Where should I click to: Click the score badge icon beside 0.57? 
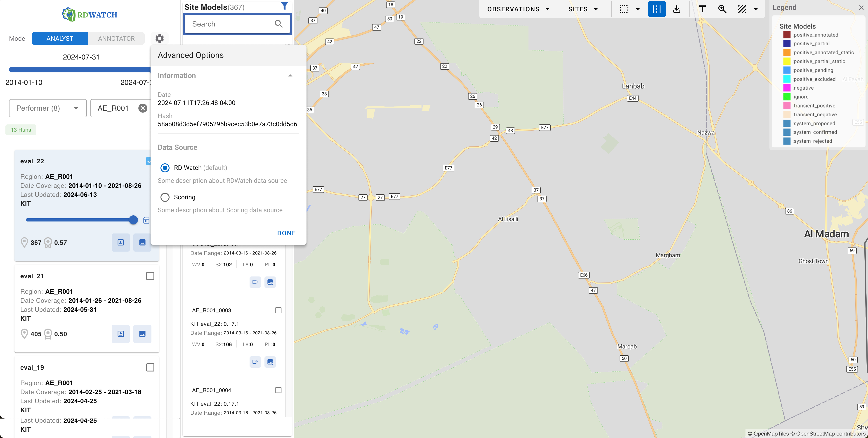(x=48, y=243)
